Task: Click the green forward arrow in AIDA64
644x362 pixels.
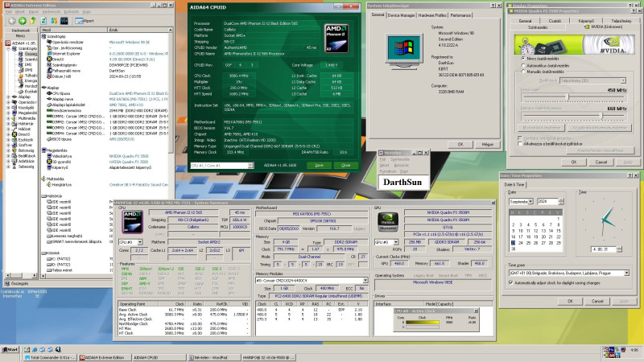Action: click(23, 21)
